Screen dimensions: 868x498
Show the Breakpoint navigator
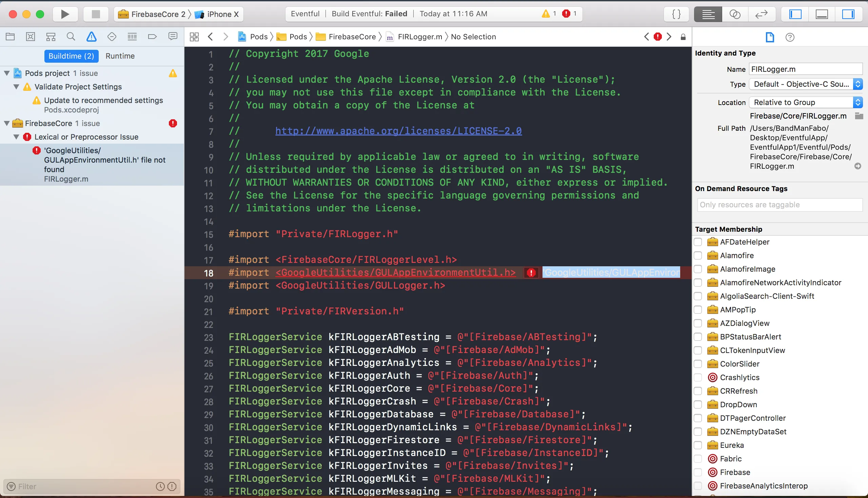point(152,37)
